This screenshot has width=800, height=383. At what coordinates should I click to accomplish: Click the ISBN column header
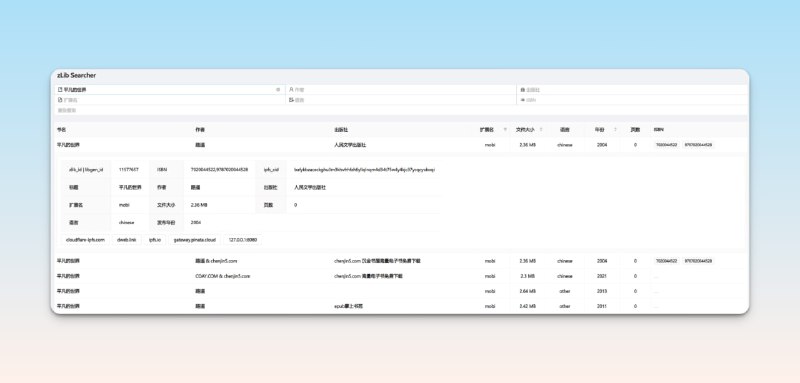coord(659,130)
